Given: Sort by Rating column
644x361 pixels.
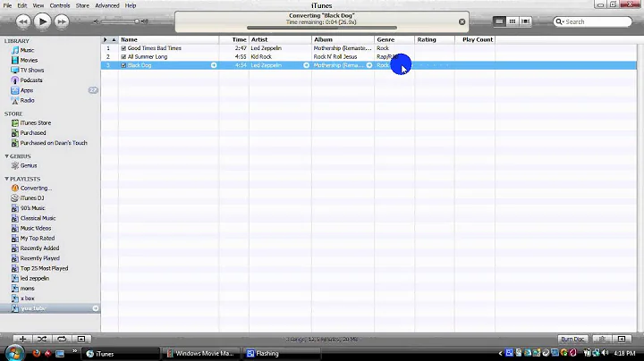Looking at the screenshot, I should 435,40.
